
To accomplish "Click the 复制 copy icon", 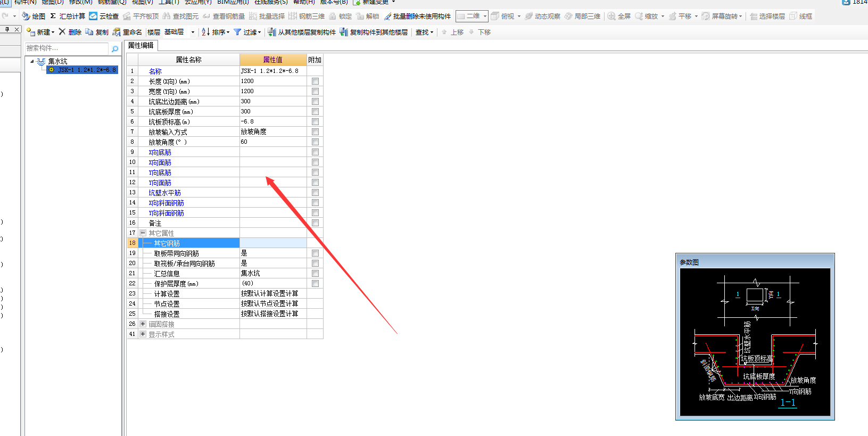I will tap(89, 32).
